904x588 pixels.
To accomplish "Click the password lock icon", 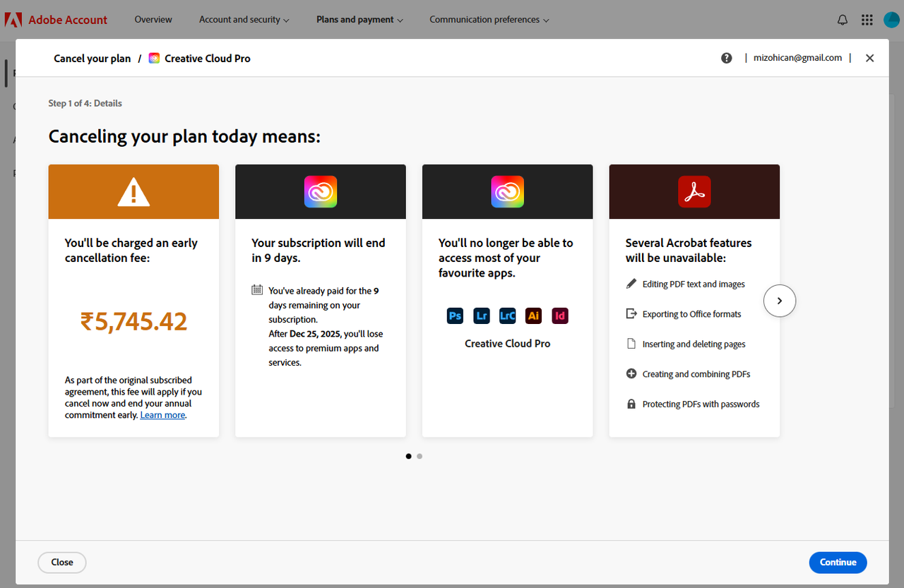I will [631, 404].
